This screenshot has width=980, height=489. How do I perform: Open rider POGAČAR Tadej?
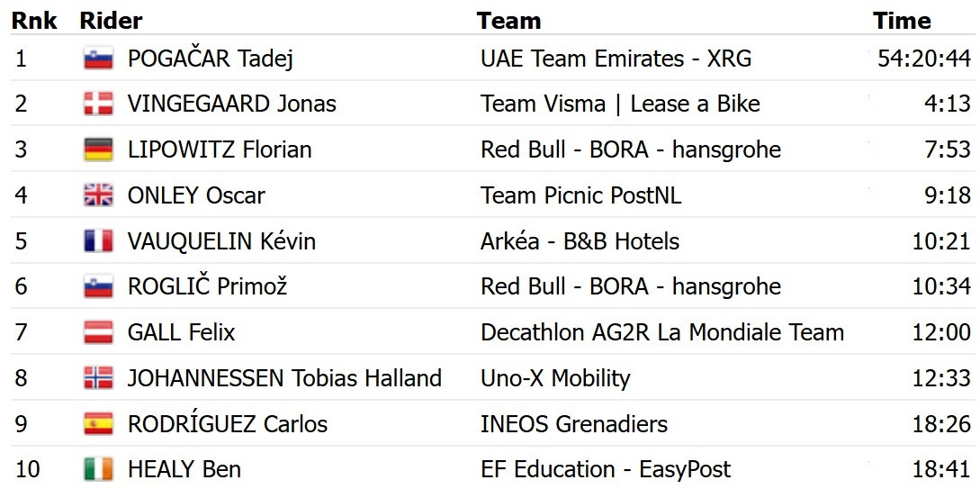210,59
